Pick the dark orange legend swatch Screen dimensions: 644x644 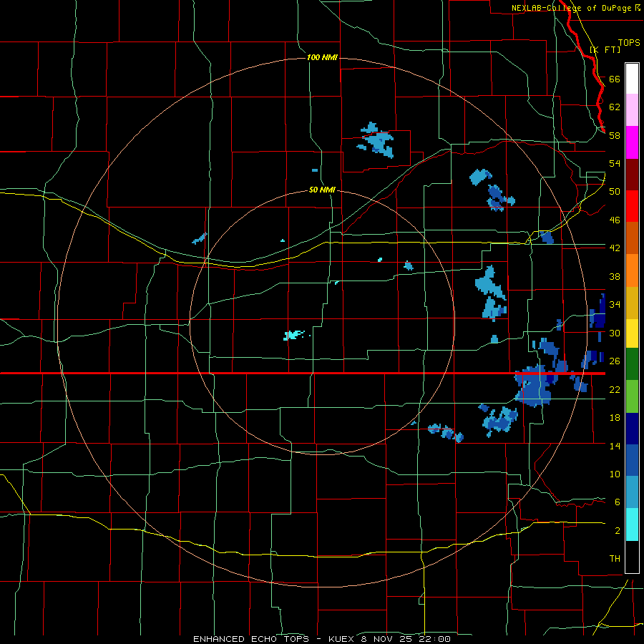click(x=632, y=238)
